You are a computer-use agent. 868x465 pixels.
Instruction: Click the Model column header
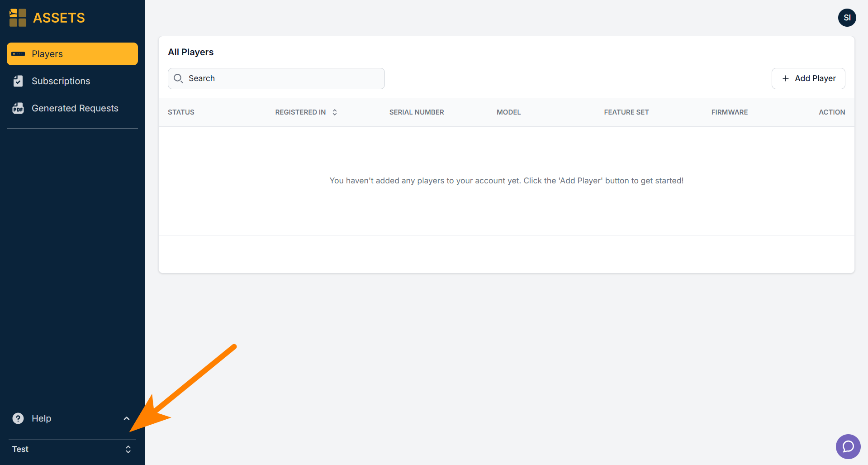coord(509,112)
